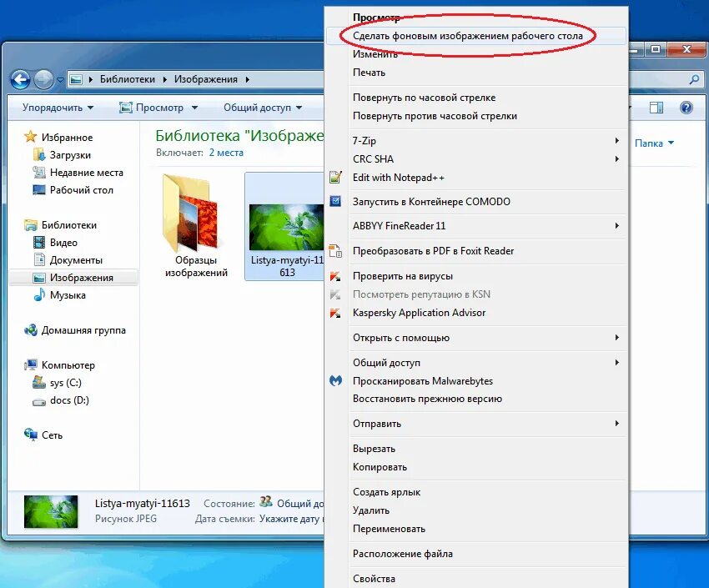709x588 pixels.
Task: Click the '2 места' link
Action: 226,153
